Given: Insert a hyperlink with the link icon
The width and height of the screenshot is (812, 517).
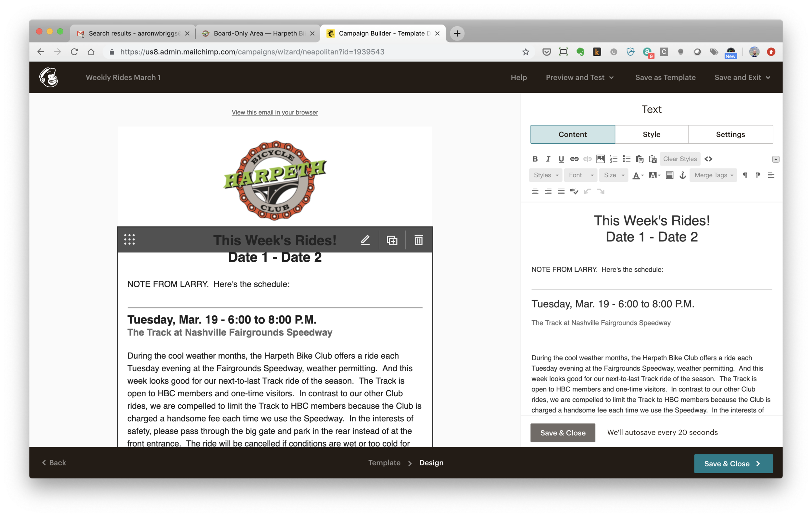Looking at the screenshot, I should tap(574, 159).
